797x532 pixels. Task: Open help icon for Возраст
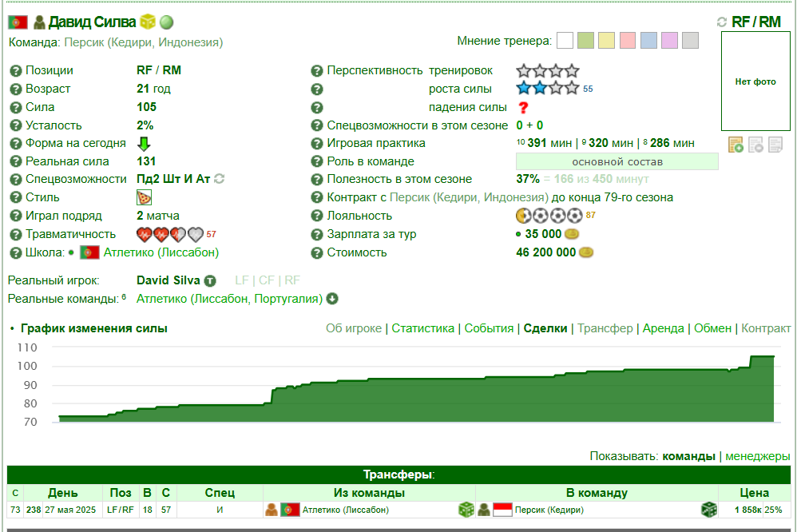tap(16, 89)
